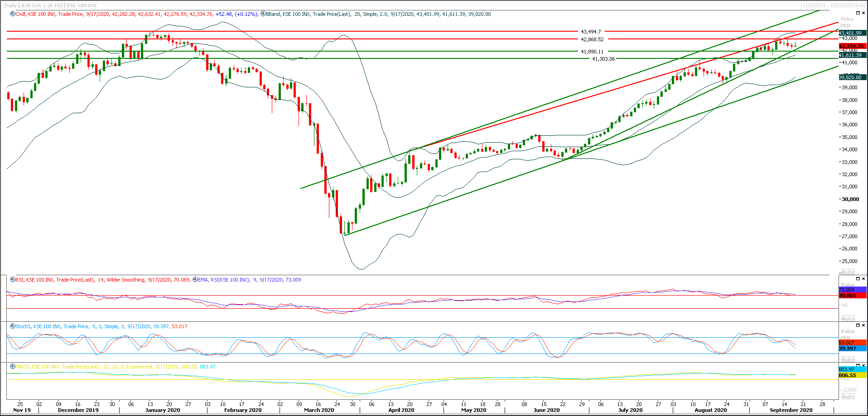Close the RSI indicator panel
The width and height of the screenshot is (868, 416).
coord(864,279)
